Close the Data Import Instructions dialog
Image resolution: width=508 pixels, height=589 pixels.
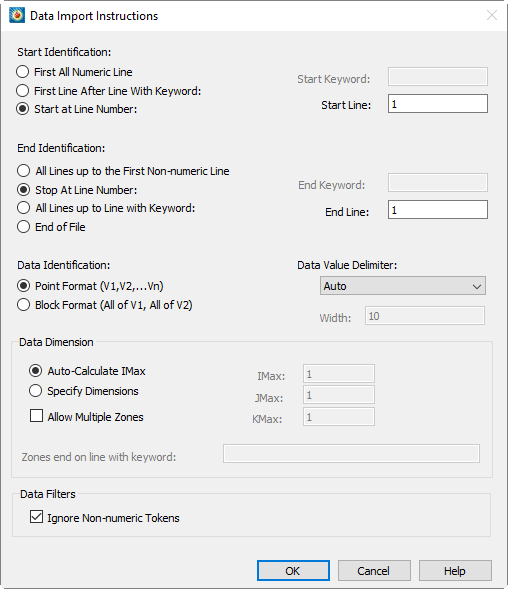click(x=492, y=15)
